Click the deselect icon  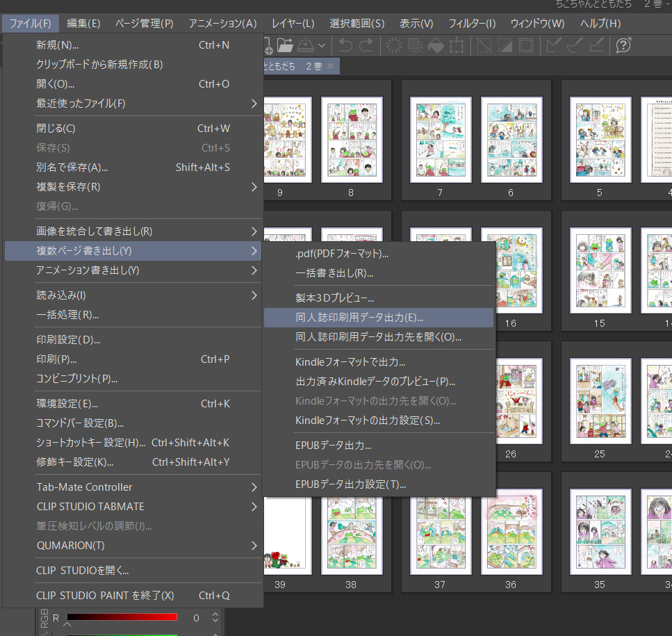[x=484, y=45]
